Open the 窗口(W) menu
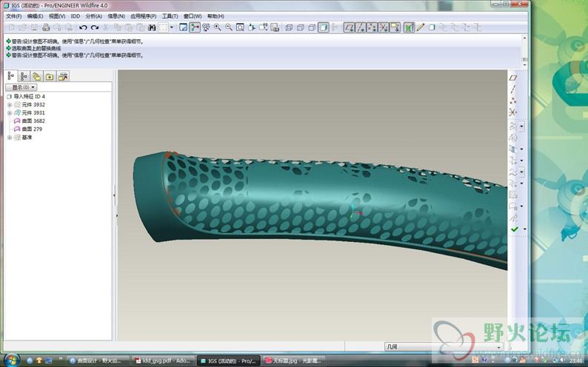Screen dimensions: 588x367 [193, 16]
